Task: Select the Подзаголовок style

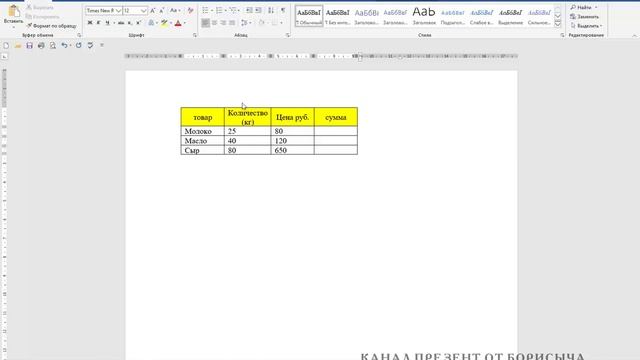Action: click(x=453, y=16)
